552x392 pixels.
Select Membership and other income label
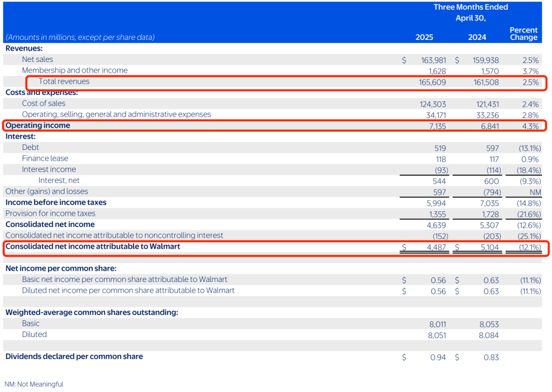point(74,70)
